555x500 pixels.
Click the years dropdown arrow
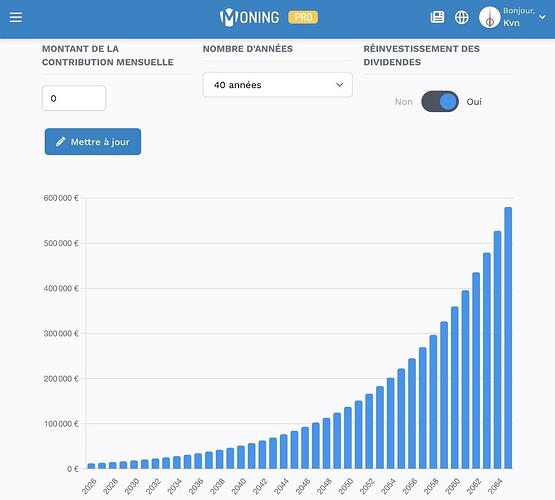(339, 85)
